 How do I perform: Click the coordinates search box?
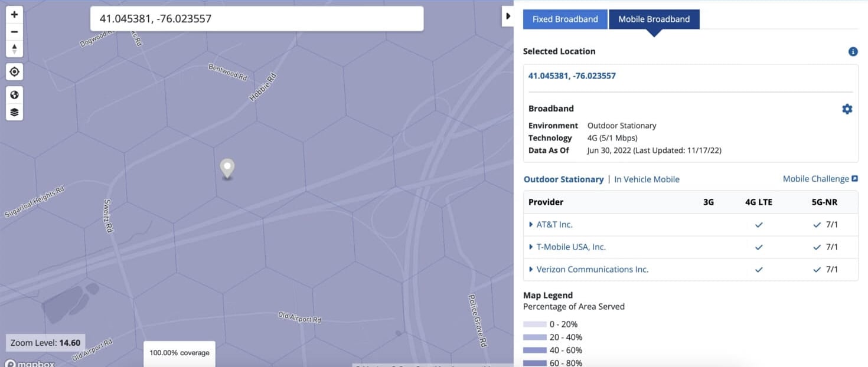coord(257,19)
